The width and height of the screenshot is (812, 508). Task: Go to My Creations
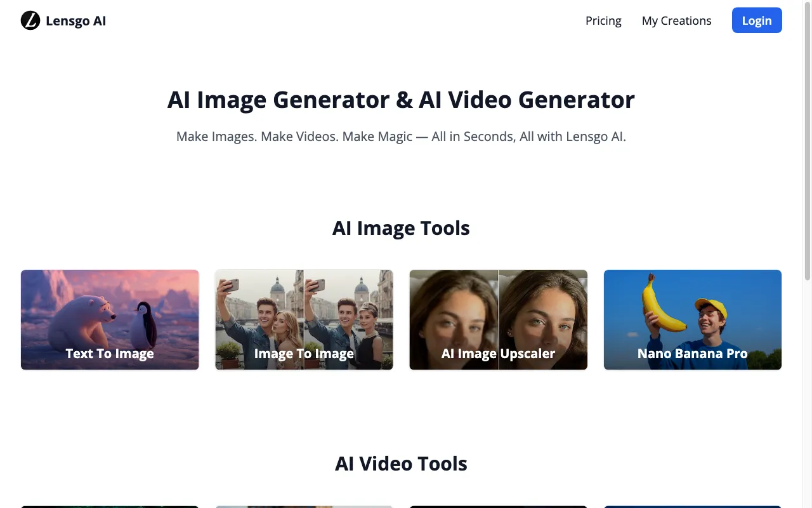click(676, 20)
